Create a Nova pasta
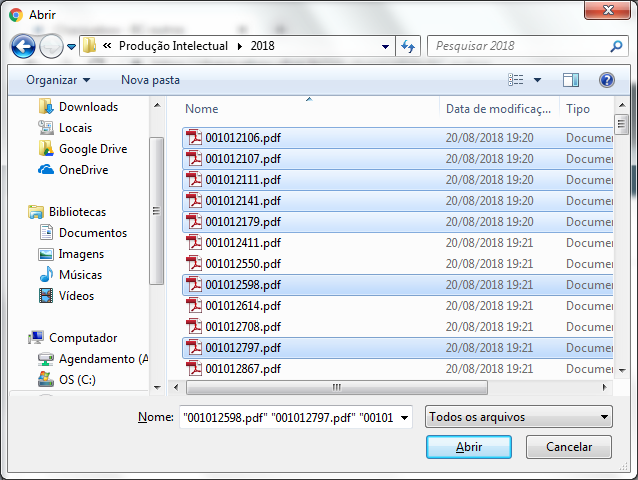Image resolution: width=638 pixels, height=480 pixels. pos(150,80)
